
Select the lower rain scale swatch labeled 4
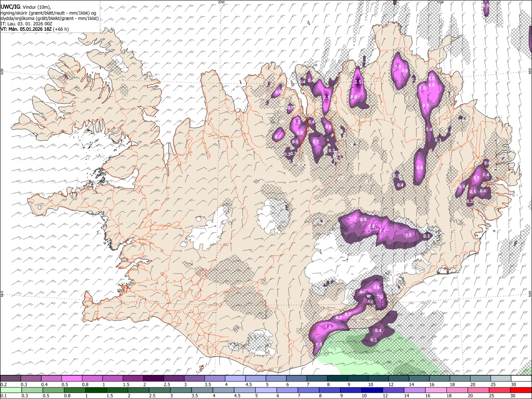coord(223,390)
